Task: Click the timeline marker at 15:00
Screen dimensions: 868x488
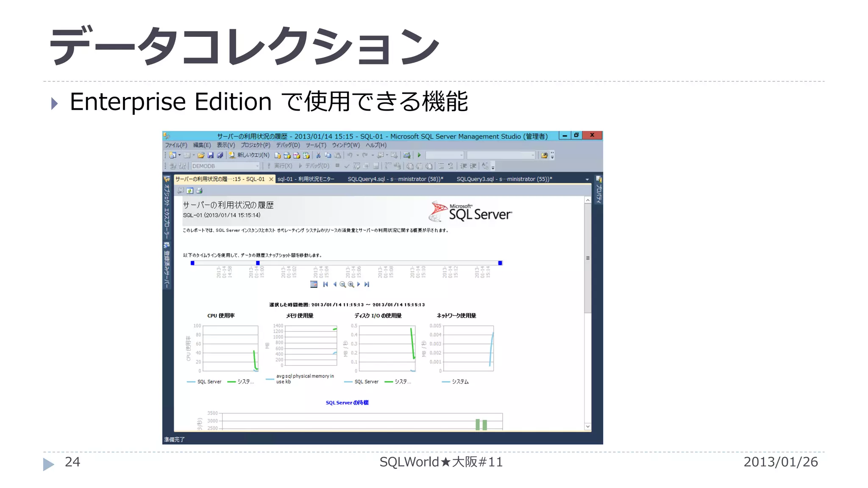Action: [258, 263]
